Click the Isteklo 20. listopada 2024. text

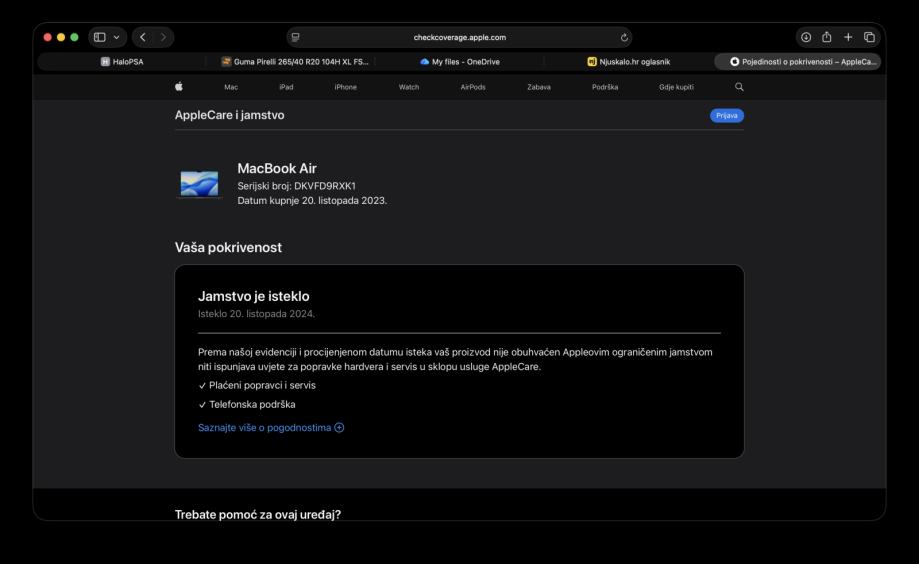[256, 314]
